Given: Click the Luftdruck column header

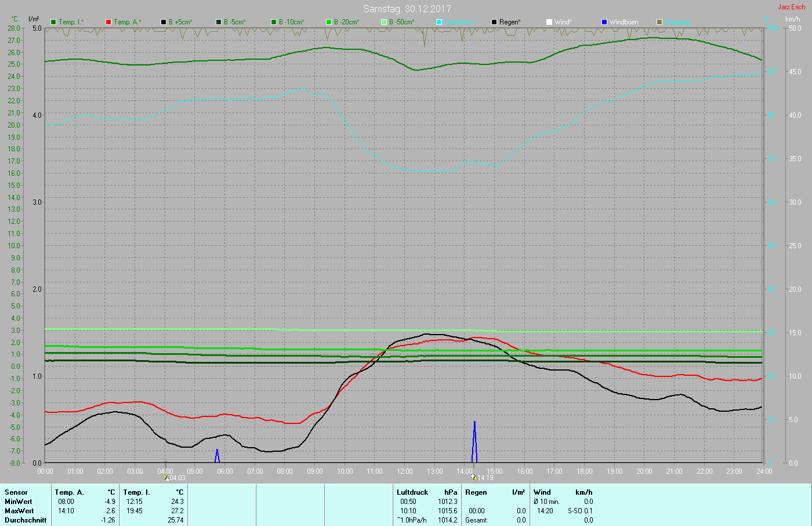Looking at the screenshot, I should pyautogui.click(x=412, y=492).
